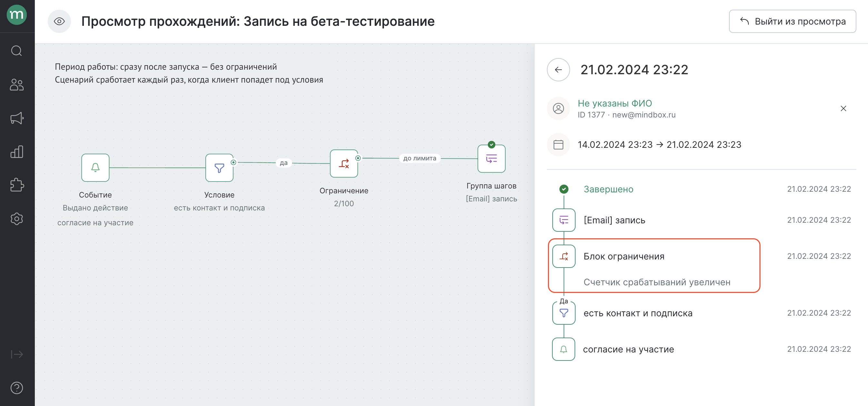Click the Группа шагов node label
868x406 pixels.
click(x=491, y=186)
